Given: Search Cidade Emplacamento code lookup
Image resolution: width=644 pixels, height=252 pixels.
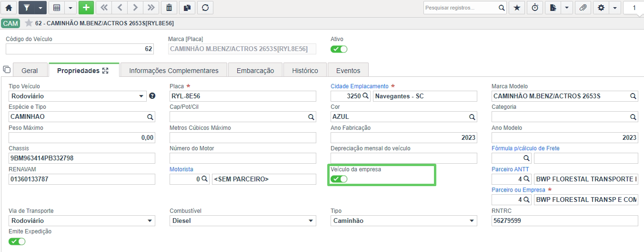Looking at the screenshot, I should [366, 96].
